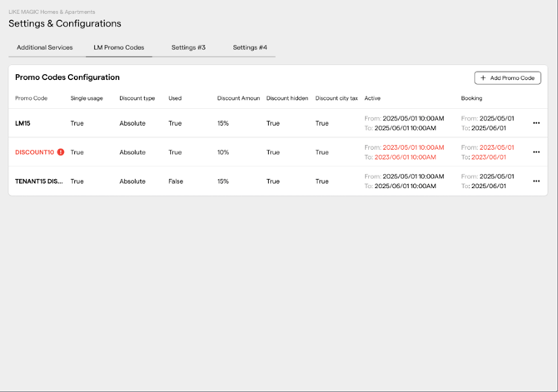This screenshot has height=392, width=558.
Task: Click the Add Promo Code button
Action: tap(507, 78)
